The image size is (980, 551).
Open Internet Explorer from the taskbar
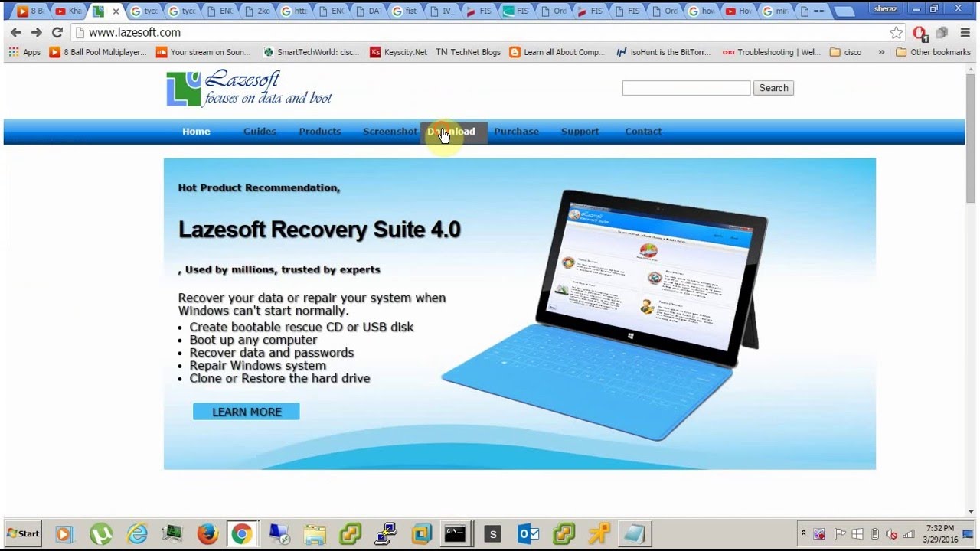137,533
